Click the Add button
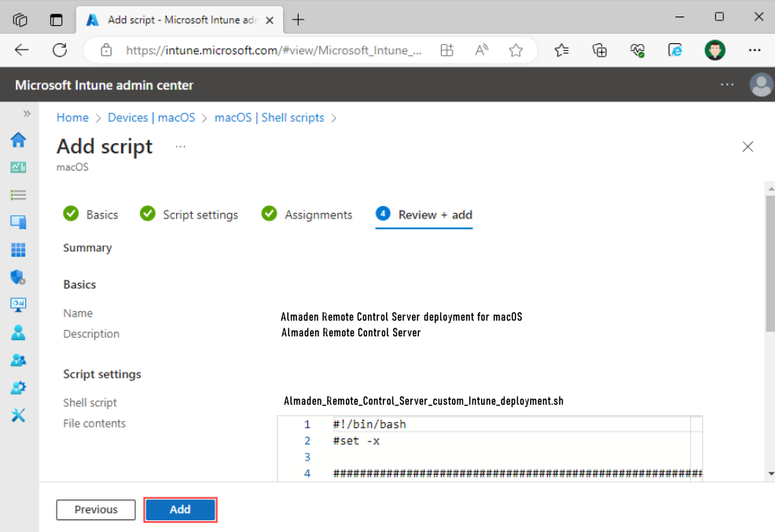775x532 pixels. point(181,509)
